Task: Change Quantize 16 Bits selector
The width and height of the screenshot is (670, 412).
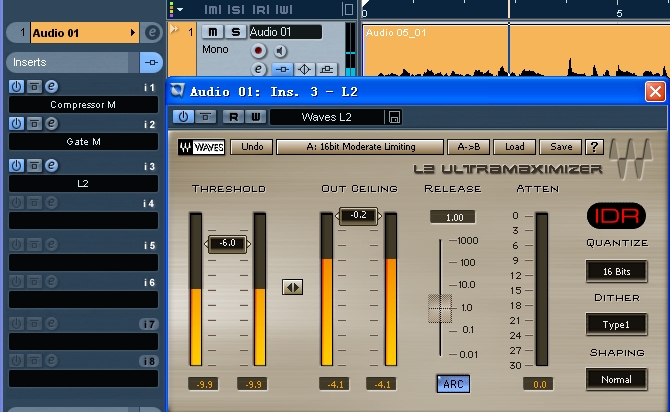Action: coord(617,271)
